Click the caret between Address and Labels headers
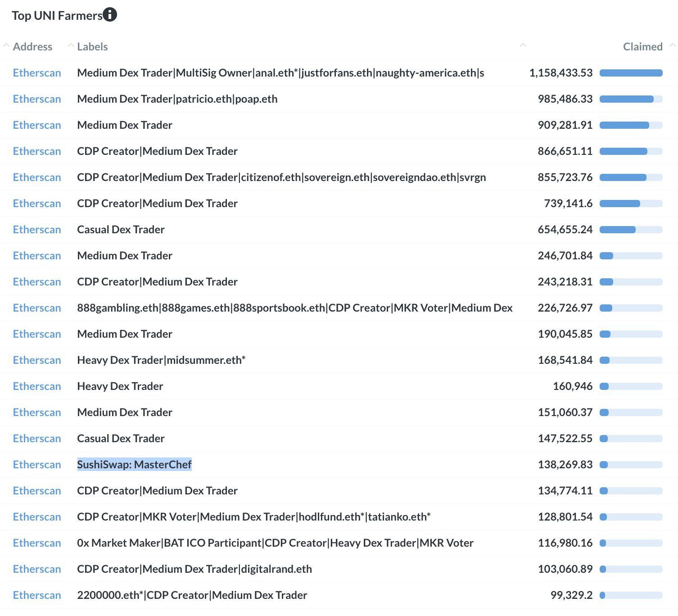The height and width of the screenshot is (616, 678). click(x=71, y=45)
